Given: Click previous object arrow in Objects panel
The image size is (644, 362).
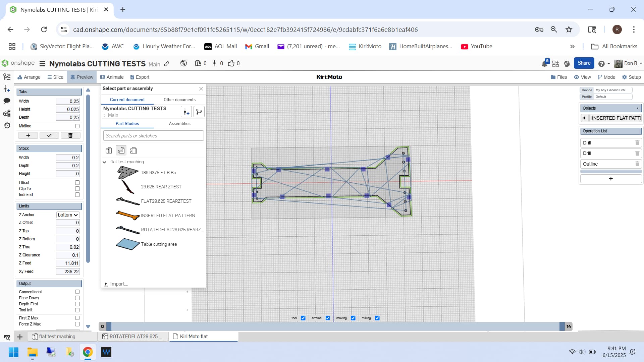Looking at the screenshot, I should 584,118.
